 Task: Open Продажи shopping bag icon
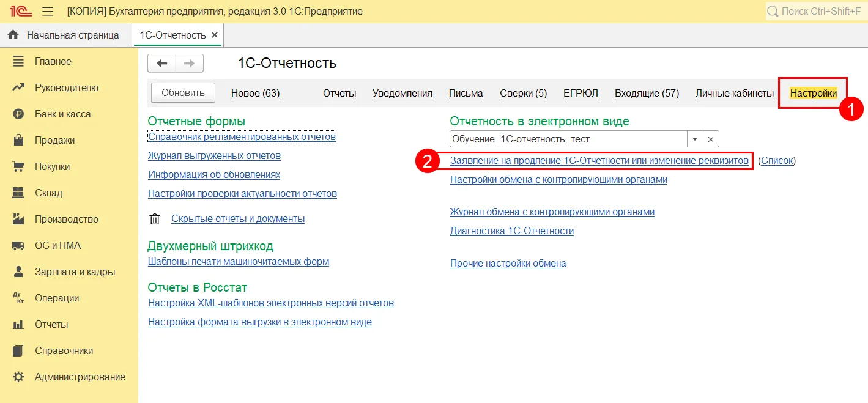18,140
